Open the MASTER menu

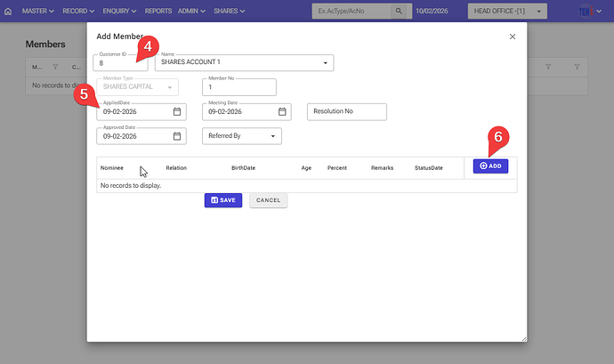click(38, 11)
